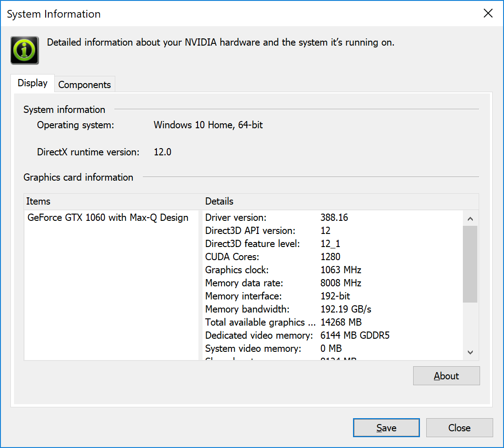Click the 1280 CUDA cores value

tap(330, 257)
